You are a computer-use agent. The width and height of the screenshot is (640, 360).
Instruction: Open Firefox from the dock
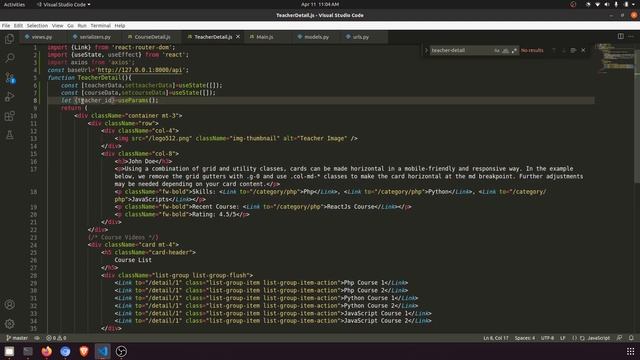click(x=47, y=351)
